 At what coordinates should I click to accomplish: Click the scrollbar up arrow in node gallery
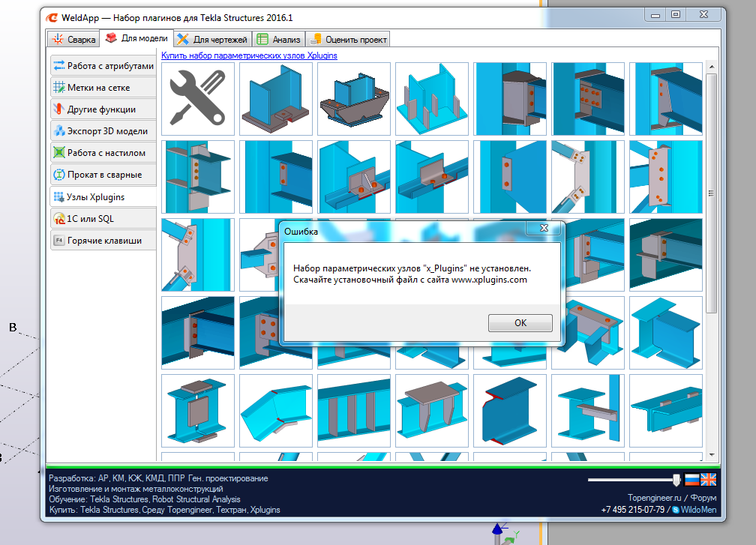click(x=712, y=67)
